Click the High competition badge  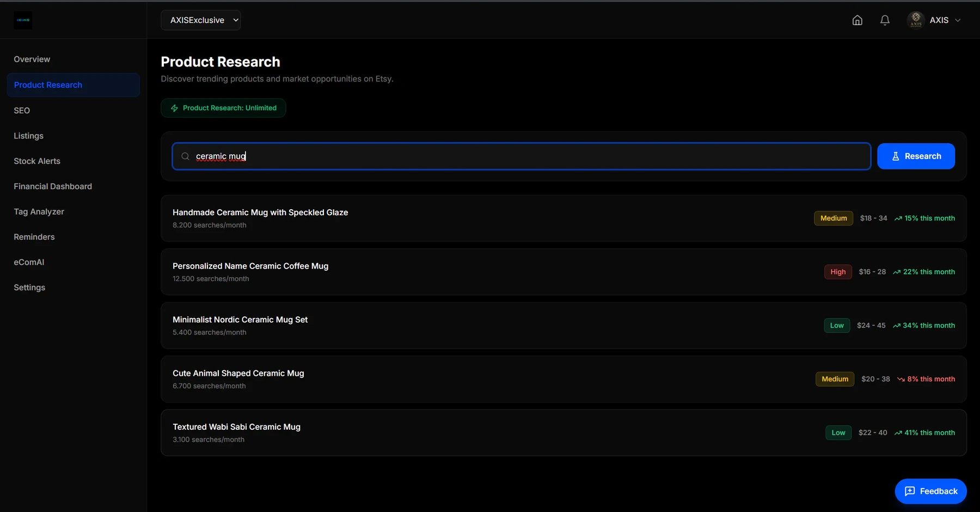click(838, 272)
